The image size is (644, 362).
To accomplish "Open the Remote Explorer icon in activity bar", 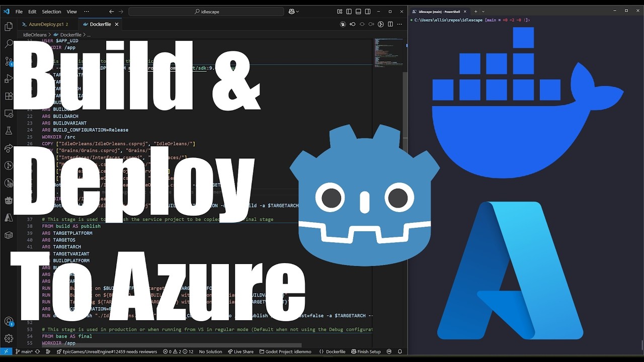I will pyautogui.click(x=9, y=114).
